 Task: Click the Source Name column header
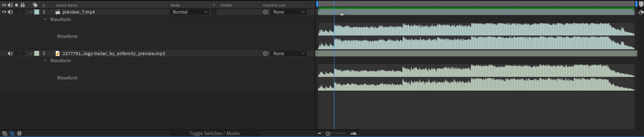click(x=66, y=5)
